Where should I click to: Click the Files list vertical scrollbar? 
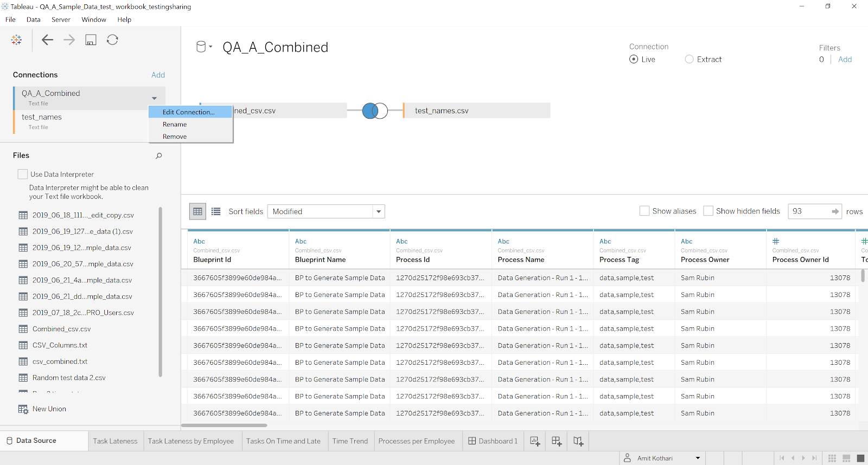pos(160,292)
